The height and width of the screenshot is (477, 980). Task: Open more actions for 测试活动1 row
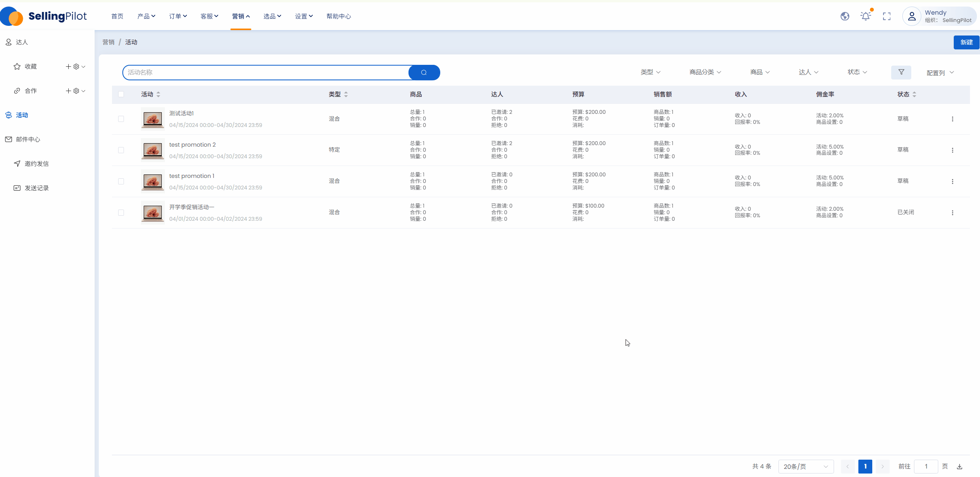click(x=952, y=119)
